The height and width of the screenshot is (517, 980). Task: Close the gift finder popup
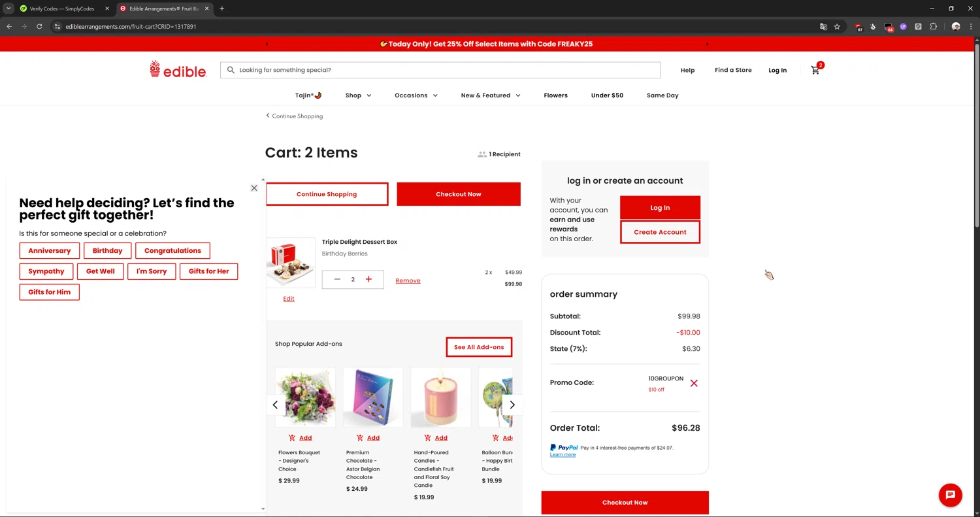click(x=254, y=188)
